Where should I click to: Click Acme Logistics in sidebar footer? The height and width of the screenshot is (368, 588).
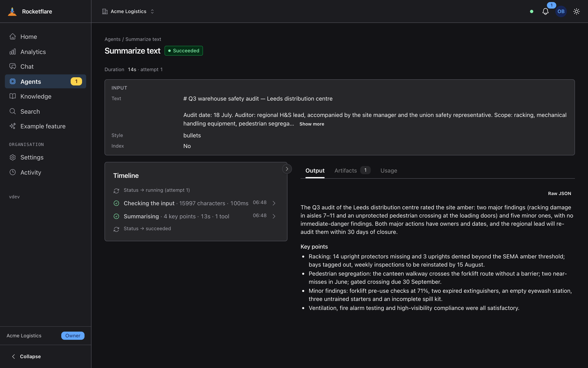coord(24,336)
